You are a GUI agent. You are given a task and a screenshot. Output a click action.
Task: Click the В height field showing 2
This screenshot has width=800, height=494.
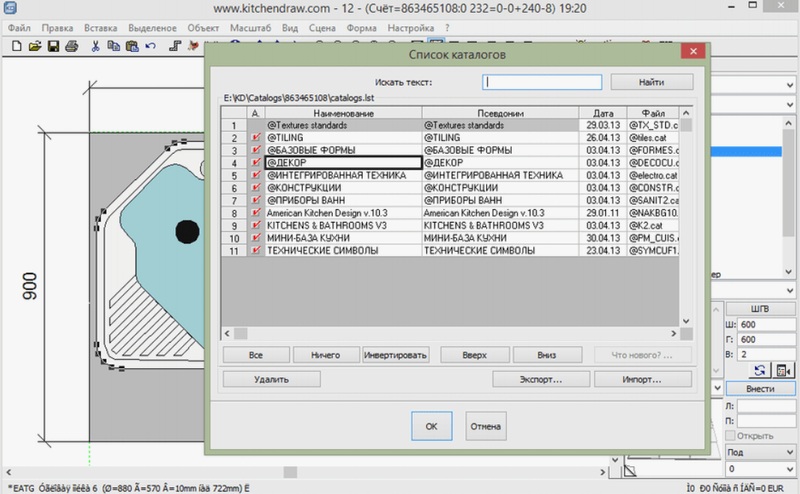tap(766, 354)
